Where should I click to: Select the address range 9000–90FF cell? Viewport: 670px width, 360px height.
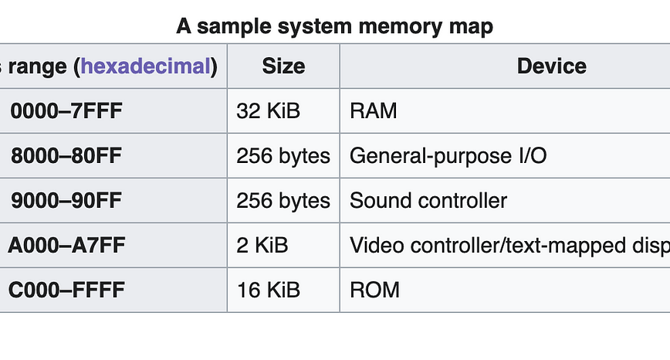click(113, 200)
